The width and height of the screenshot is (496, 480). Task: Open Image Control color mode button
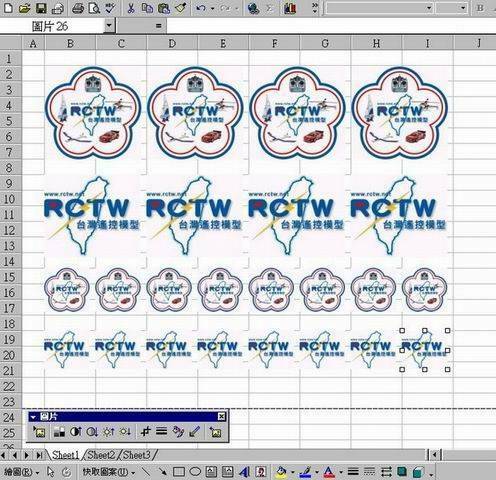coord(59,432)
